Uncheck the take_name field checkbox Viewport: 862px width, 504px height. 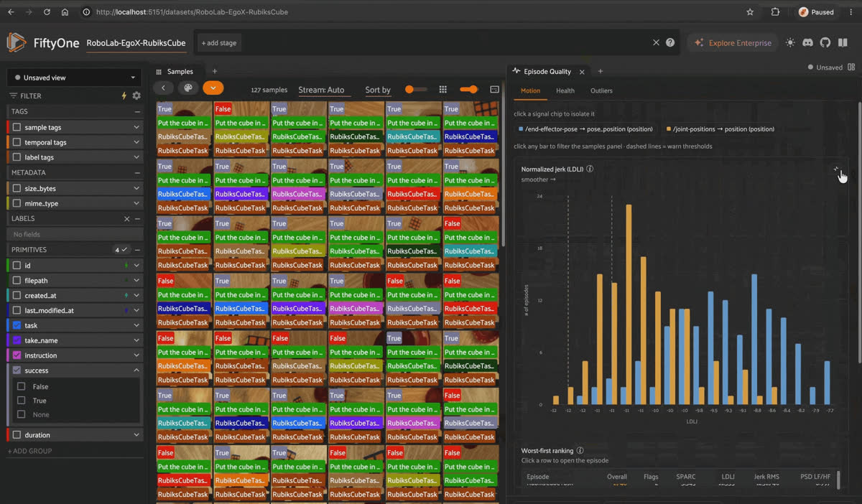coord(17,340)
